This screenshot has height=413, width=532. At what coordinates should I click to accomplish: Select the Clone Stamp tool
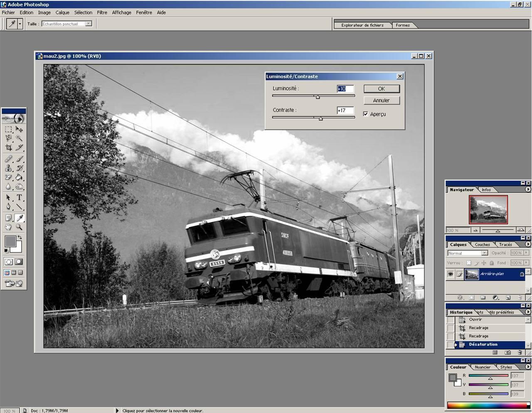tap(8, 168)
